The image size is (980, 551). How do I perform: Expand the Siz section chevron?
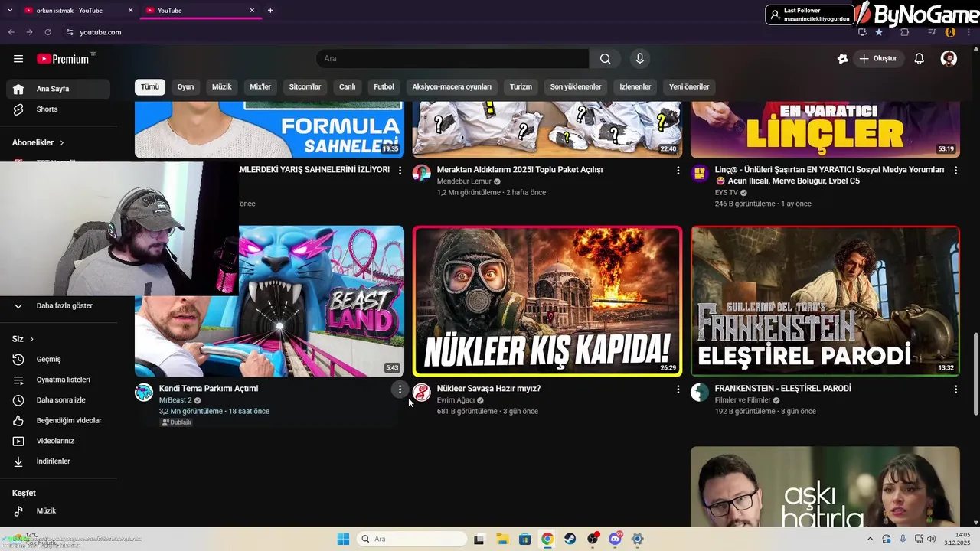pyautogui.click(x=31, y=339)
